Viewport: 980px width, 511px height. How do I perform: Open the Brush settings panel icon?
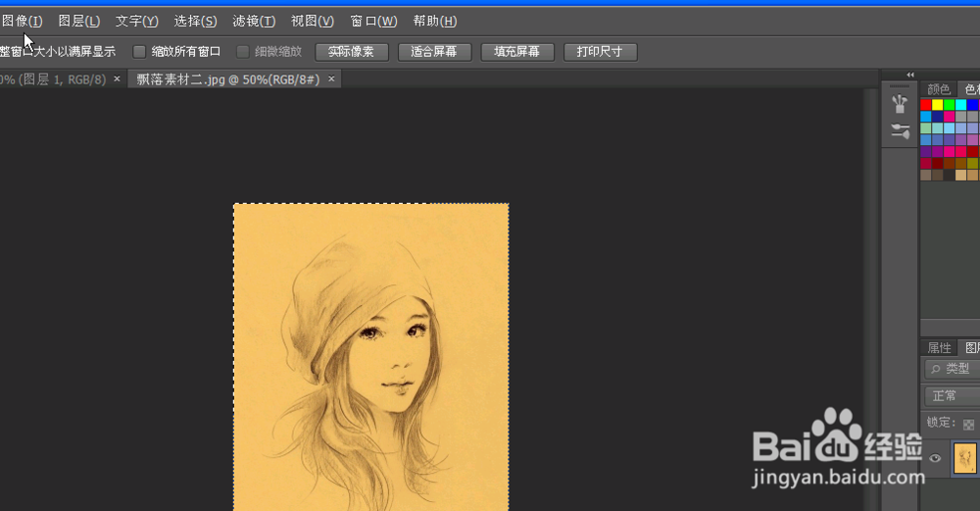pos(900,104)
